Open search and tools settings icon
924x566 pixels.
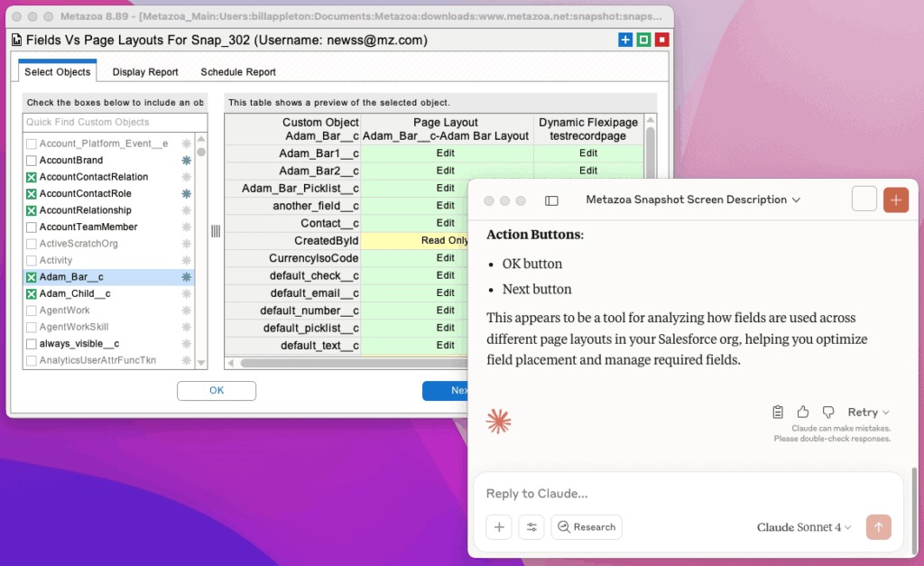point(531,527)
